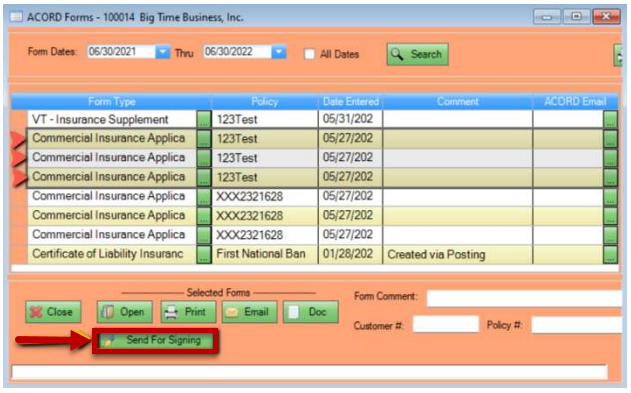The image size is (631, 393).
Task: Email the selected forms
Action: point(250,312)
